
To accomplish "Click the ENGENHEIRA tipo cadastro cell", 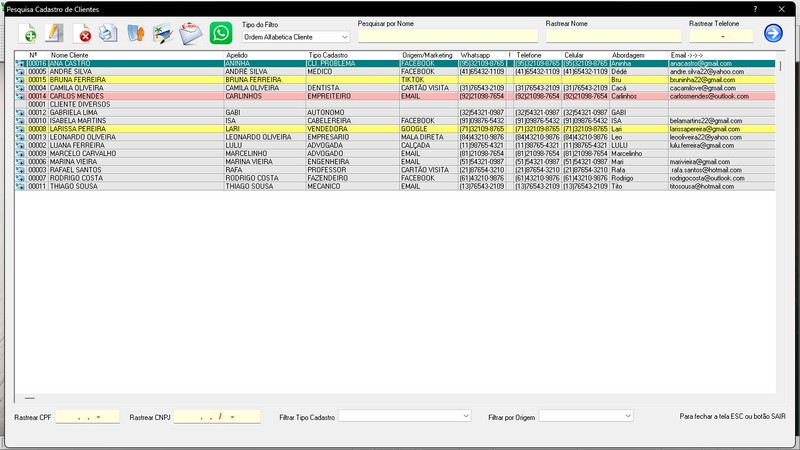I will (x=328, y=162).
